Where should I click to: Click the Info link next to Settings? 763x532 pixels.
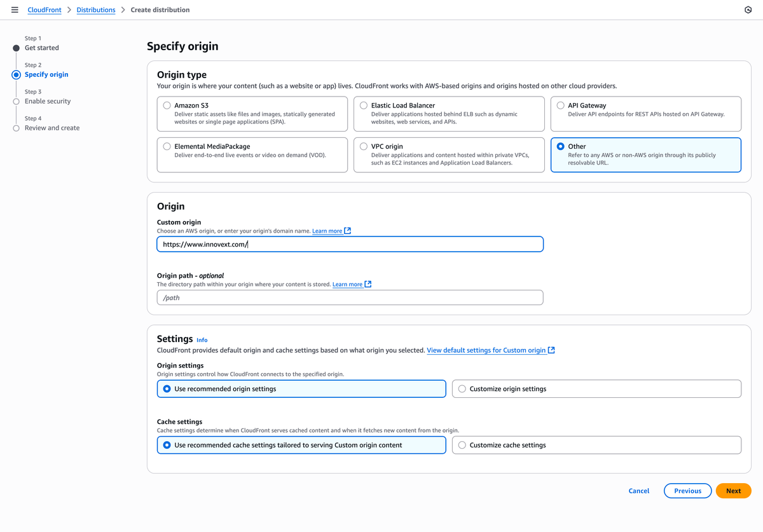(202, 340)
